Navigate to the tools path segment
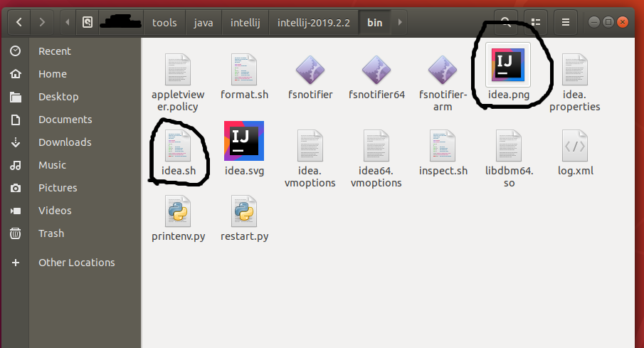Screen dimensions: 644x348 164,23
